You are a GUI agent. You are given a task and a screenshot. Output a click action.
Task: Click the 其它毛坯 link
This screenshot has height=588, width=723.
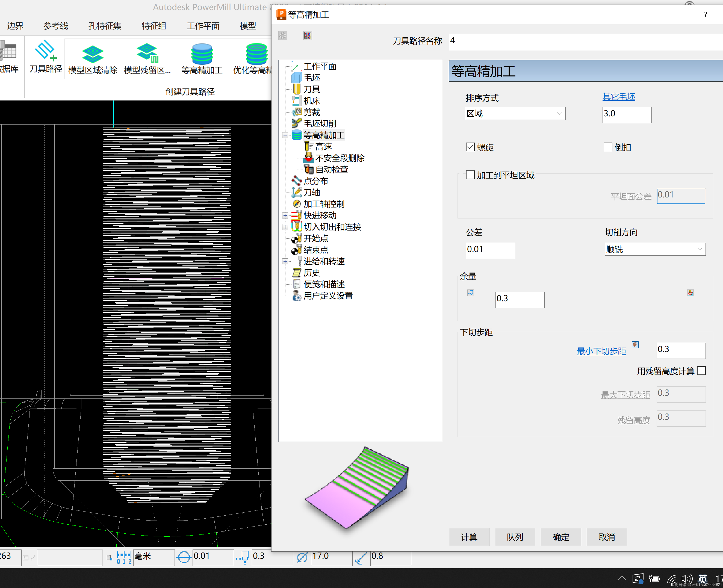tap(619, 96)
